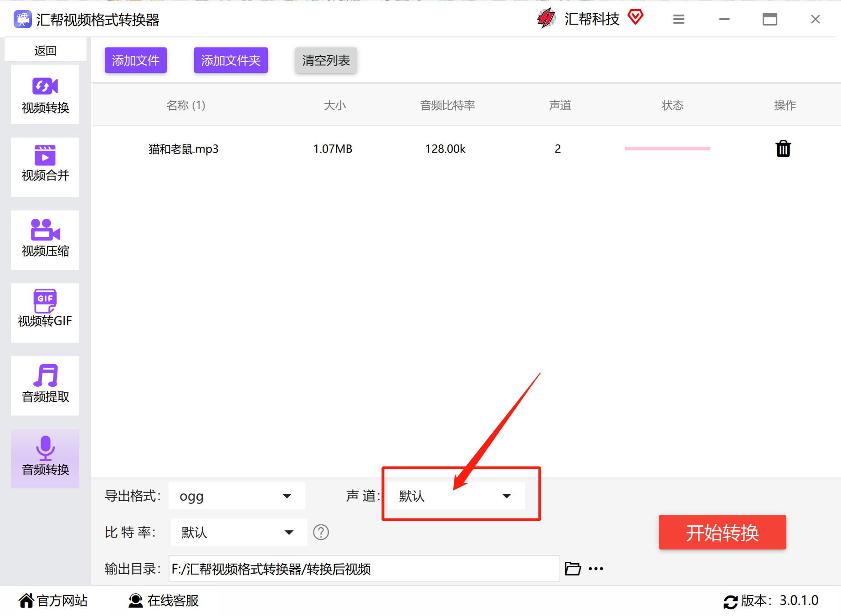Screen dimensions: 841x616
Task: Open the 声道 channel dropdown
Action: pos(456,496)
